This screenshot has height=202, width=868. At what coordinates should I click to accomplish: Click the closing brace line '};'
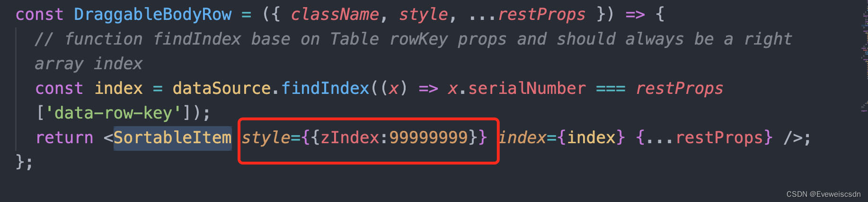tap(24, 163)
